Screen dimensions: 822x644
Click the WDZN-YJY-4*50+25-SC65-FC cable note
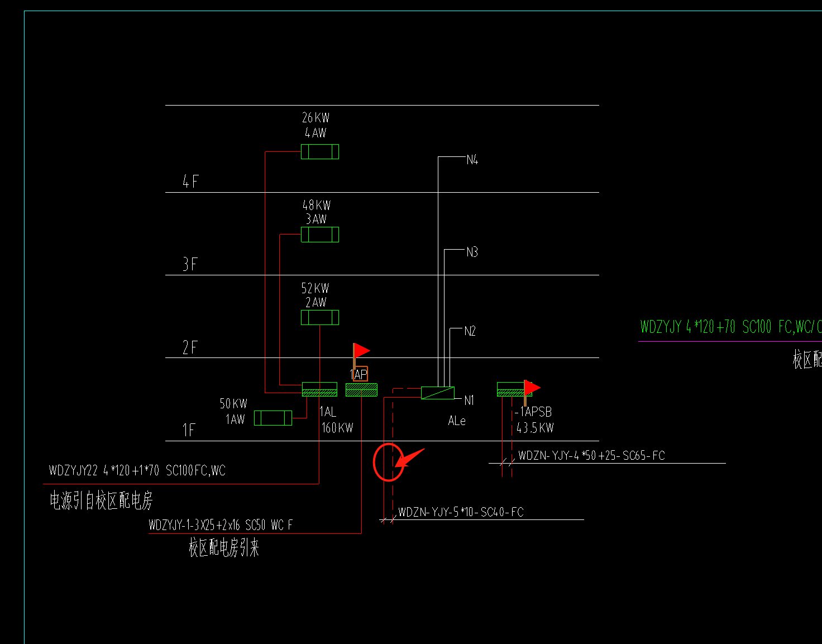[x=592, y=455]
